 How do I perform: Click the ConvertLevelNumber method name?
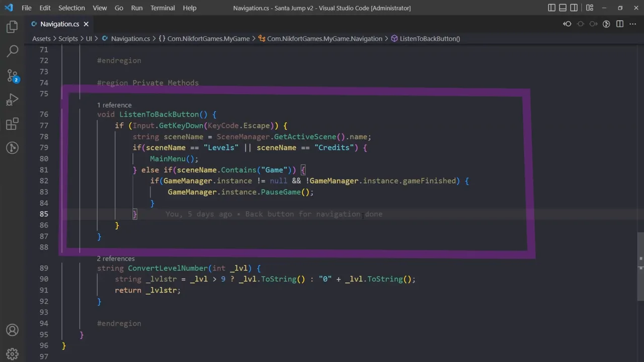pos(168,268)
